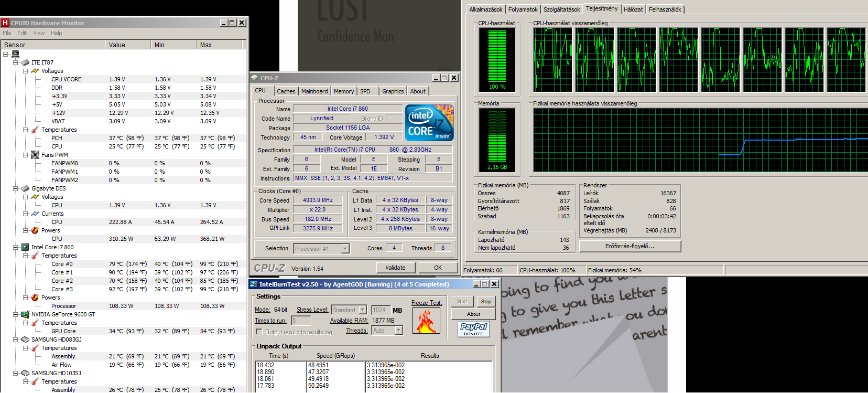The image size is (868, 393).
Task: Switch to the Memory tab in CPU-Z
Action: (344, 91)
